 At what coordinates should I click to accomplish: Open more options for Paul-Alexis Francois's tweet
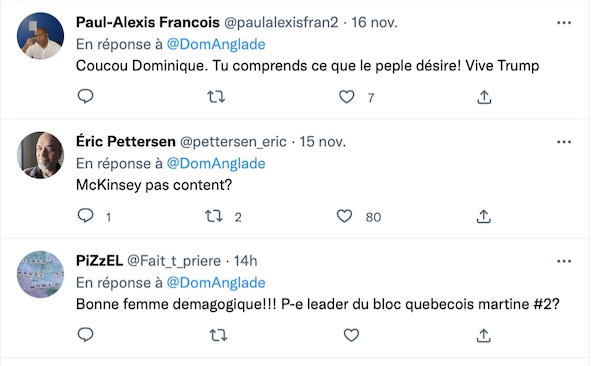click(x=564, y=23)
